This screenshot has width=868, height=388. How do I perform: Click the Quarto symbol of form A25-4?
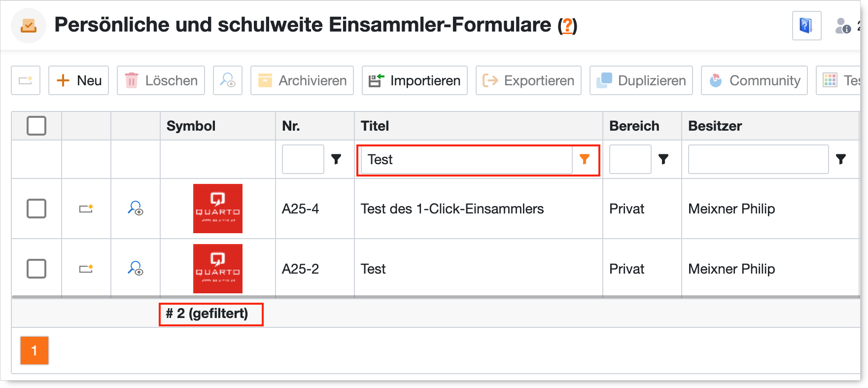pyautogui.click(x=217, y=209)
